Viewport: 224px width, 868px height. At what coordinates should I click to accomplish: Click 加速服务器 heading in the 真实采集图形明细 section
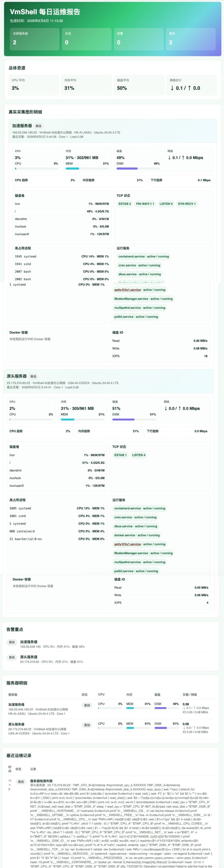pyautogui.click(x=22, y=126)
